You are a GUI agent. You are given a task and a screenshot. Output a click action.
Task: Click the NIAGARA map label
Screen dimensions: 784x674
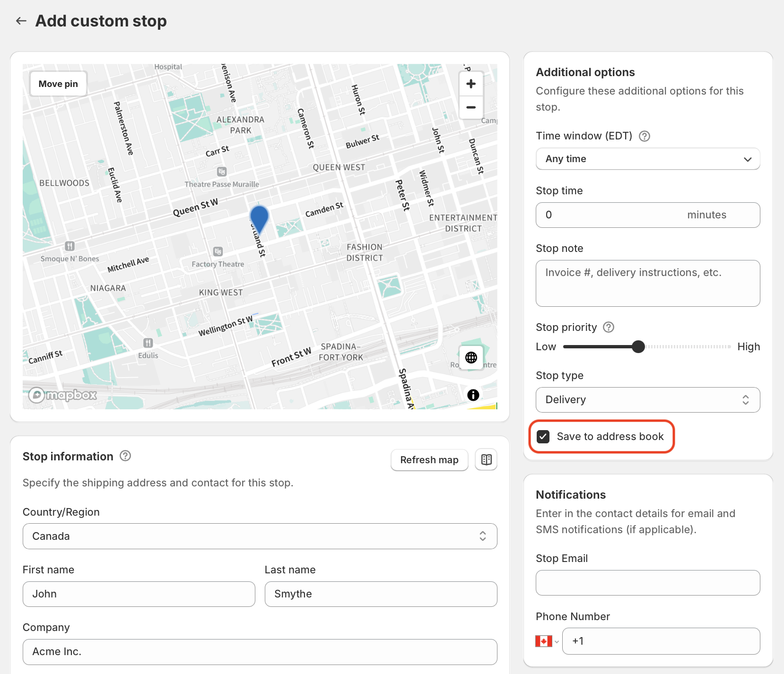click(x=108, y=288)
